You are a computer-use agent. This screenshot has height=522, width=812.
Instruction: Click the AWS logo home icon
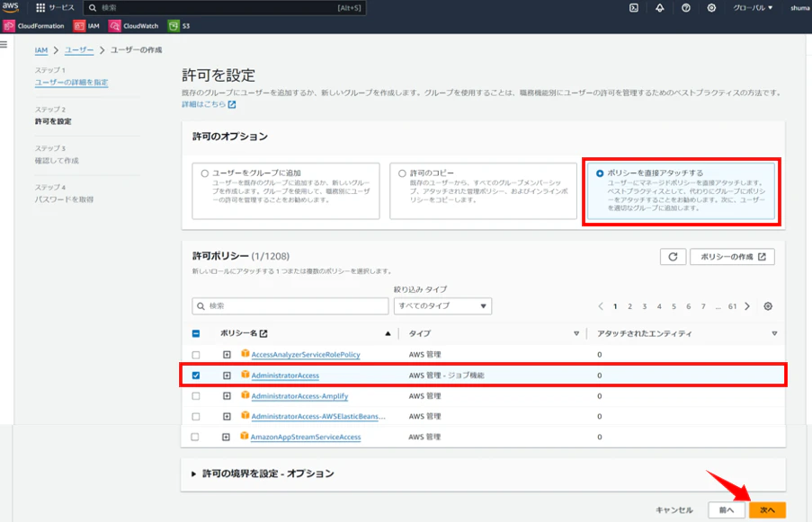11,7
